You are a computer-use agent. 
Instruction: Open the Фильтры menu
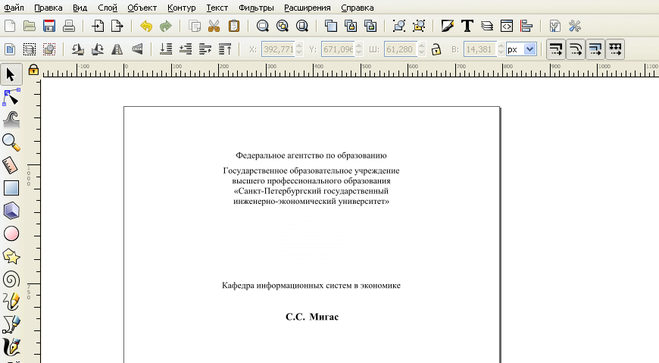[x=256, y=8]
